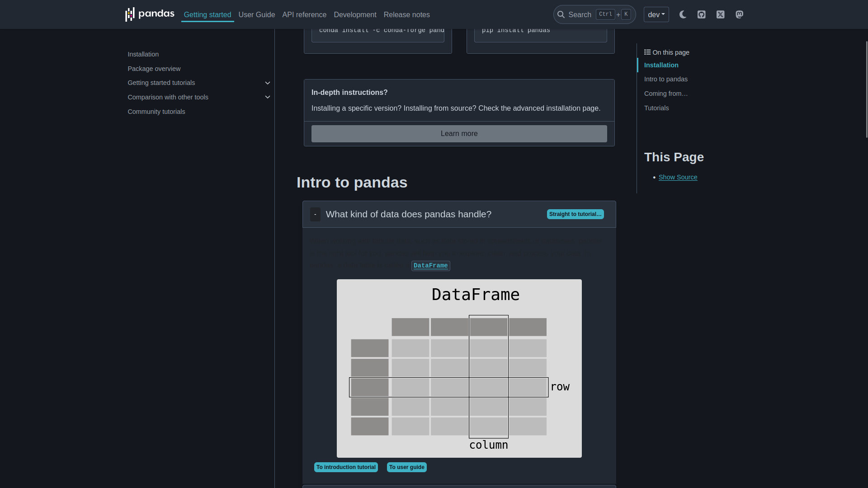The image size is (868, 488).
Task: Open Comparison with other tools link
Action: pos(168,97)
